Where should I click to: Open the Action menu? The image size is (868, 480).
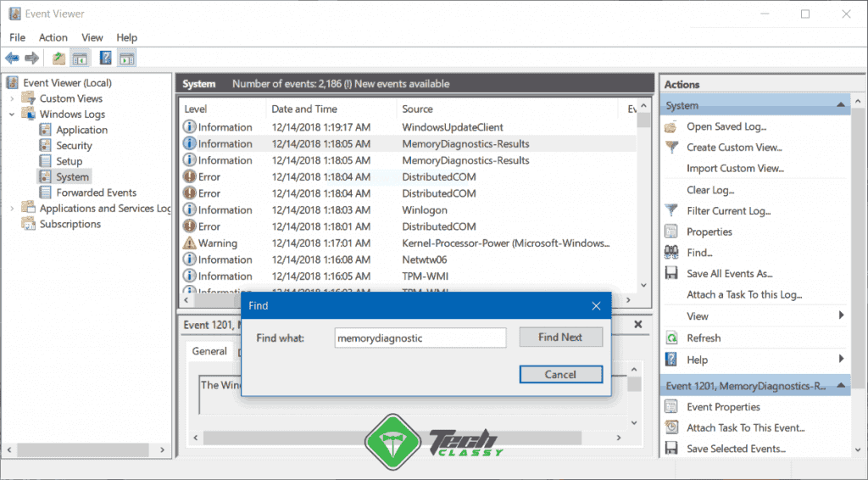(53, 37)
